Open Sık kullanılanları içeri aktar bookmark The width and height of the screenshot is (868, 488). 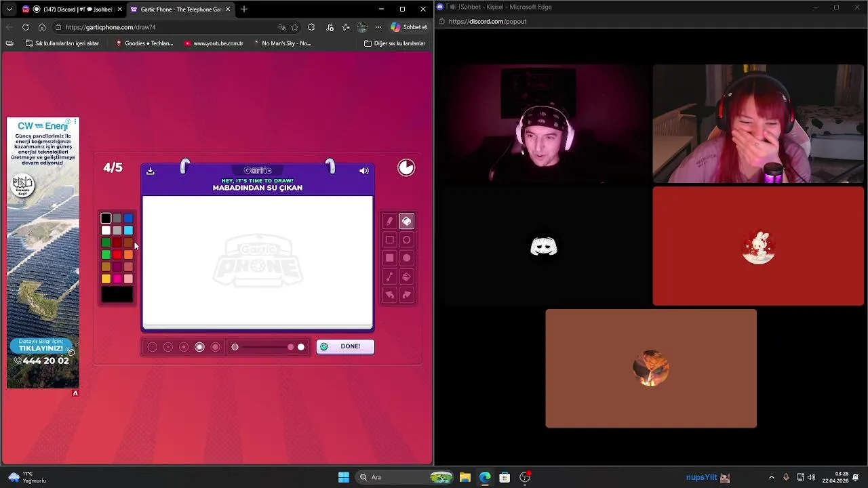[62, 43]
